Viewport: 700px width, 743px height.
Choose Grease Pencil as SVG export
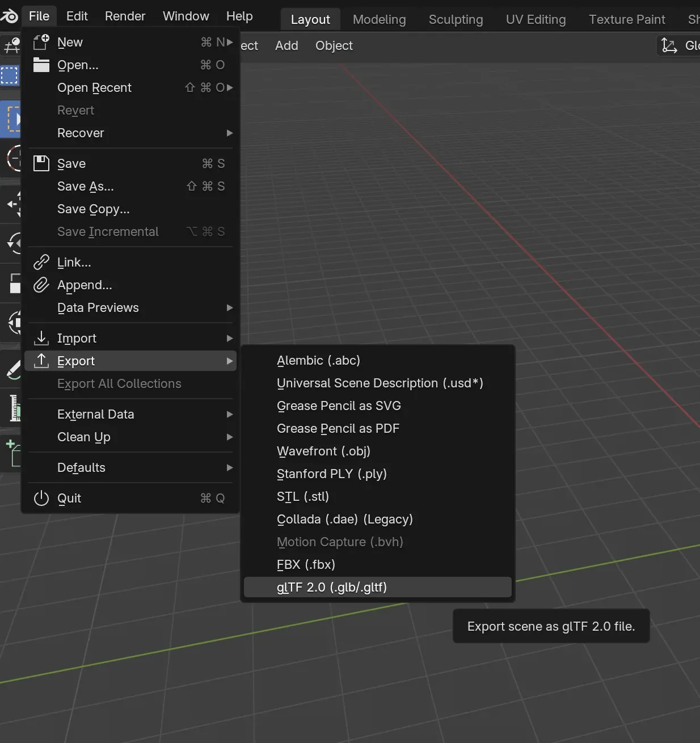pyautogui.click(x=378, y=406)
